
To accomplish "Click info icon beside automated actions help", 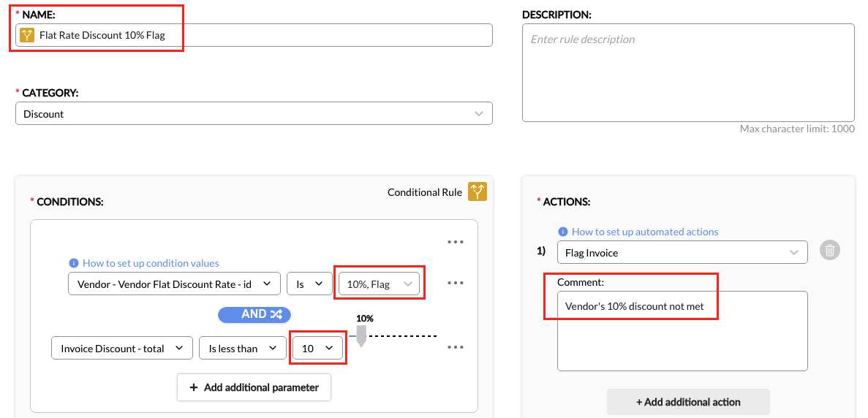I will click(x=562, y=232).
